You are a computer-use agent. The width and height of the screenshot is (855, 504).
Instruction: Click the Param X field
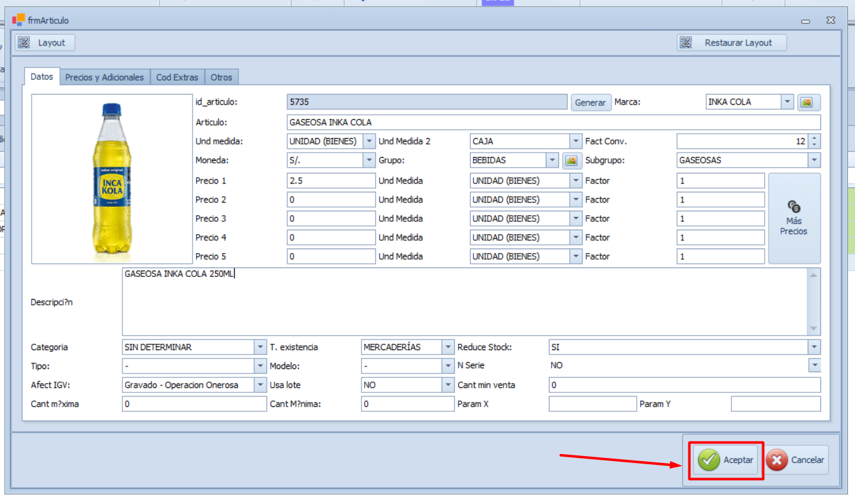click(593, 404)
